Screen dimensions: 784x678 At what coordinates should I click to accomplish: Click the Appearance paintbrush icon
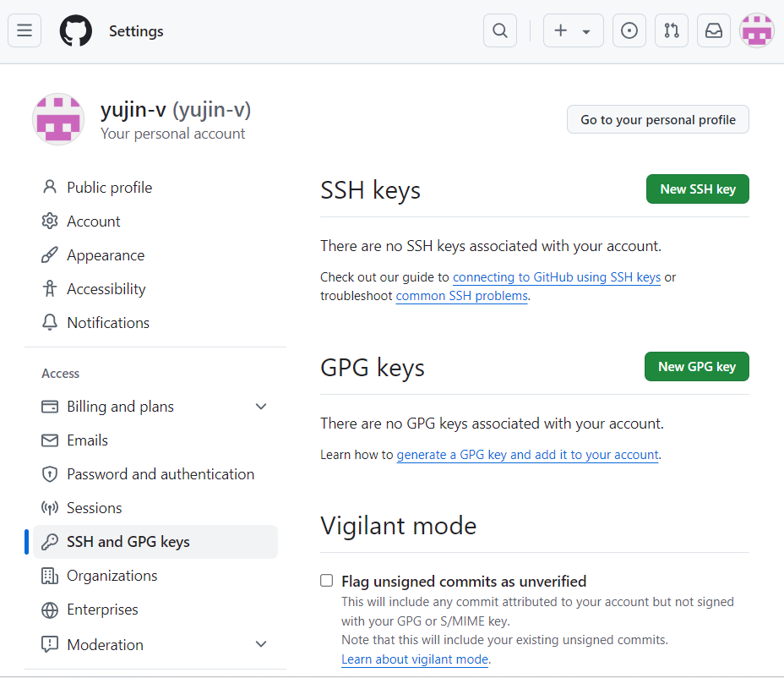(x=50, y=254)
